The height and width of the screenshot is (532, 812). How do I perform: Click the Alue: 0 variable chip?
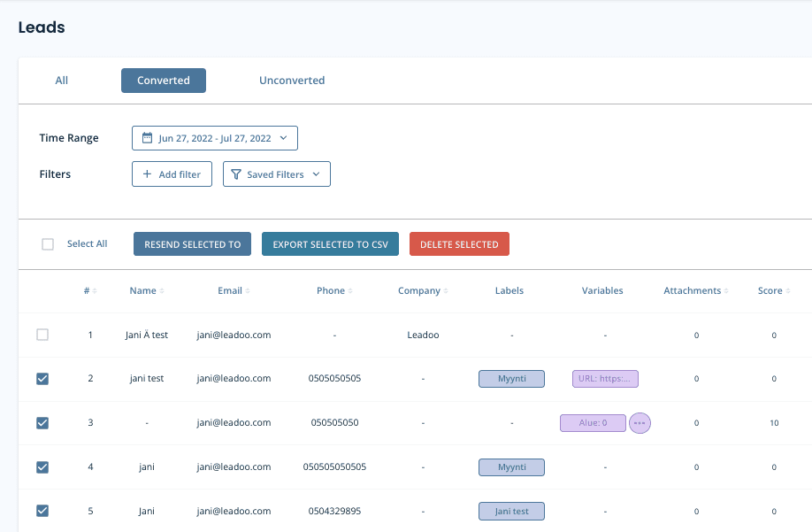[593, 423]
